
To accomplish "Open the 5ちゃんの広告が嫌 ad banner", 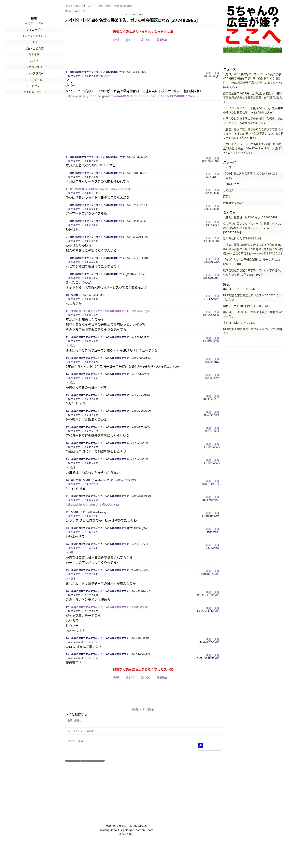I will click(x=252, y=29).
